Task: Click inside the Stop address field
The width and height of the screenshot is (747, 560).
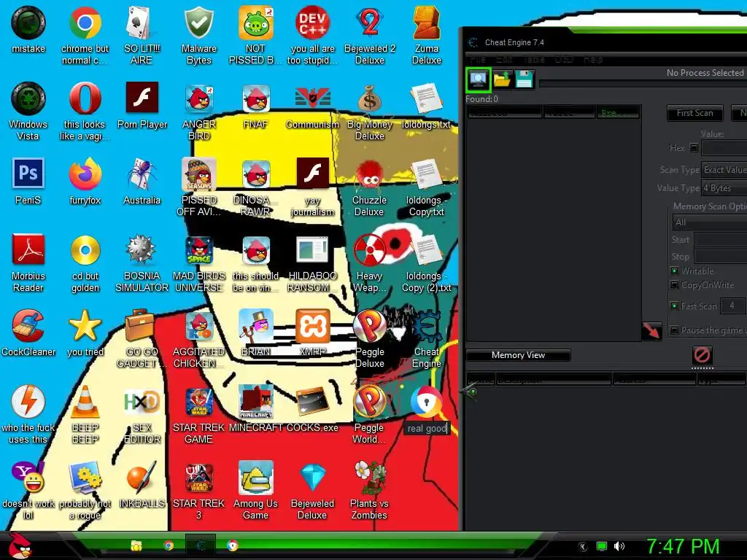Action: pos(720,257)
